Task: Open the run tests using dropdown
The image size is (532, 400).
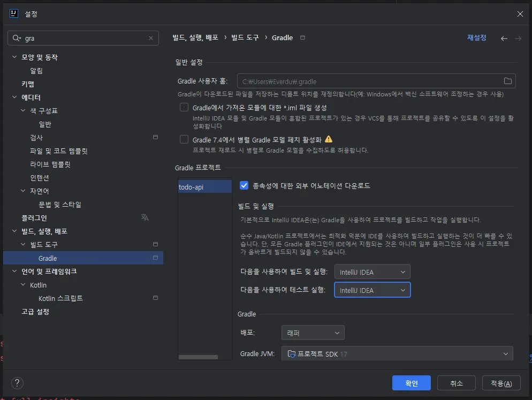Action: [x=372, y=290]
